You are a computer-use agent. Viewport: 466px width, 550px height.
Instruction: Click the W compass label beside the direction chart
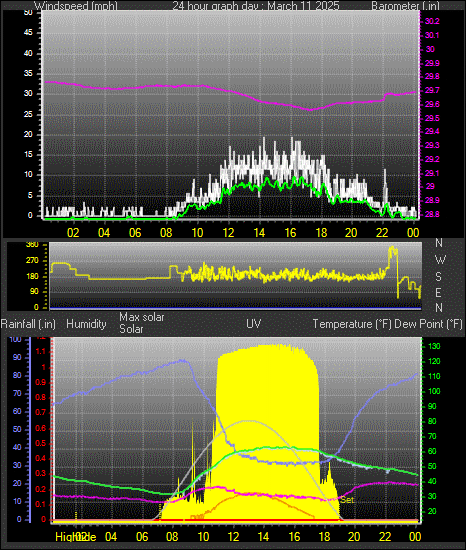tap(440, 260)
